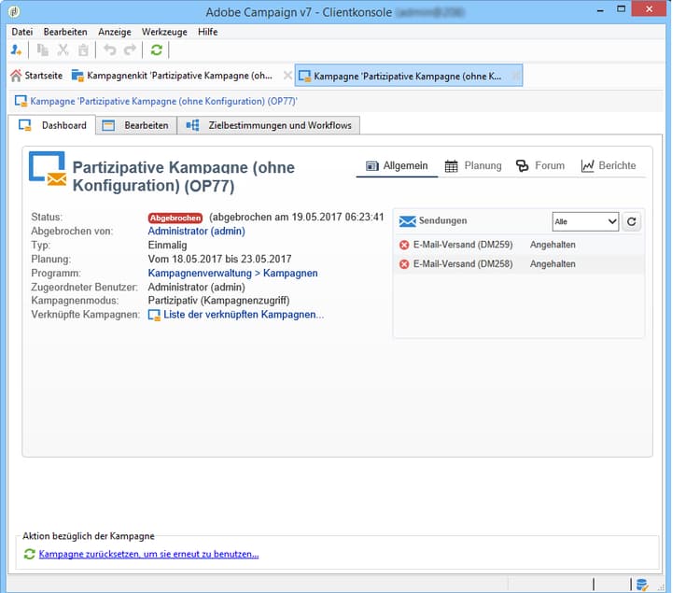The width and height of the screenshot is (700, 593).
Task: Open Liste der verknüpften Kampagnen link
Action: [244, 315]
